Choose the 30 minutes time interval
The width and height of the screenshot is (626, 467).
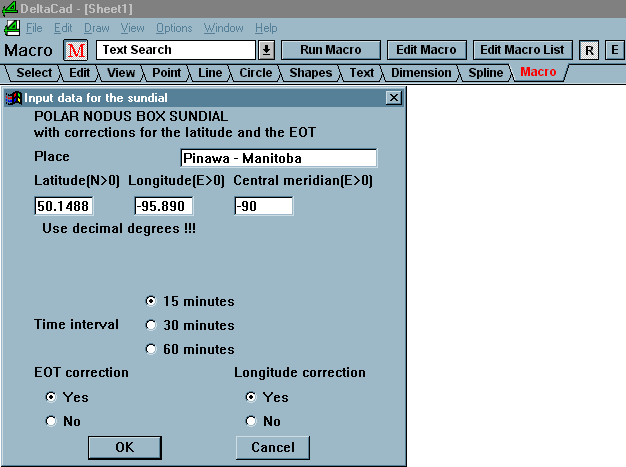tap(151, 325)
